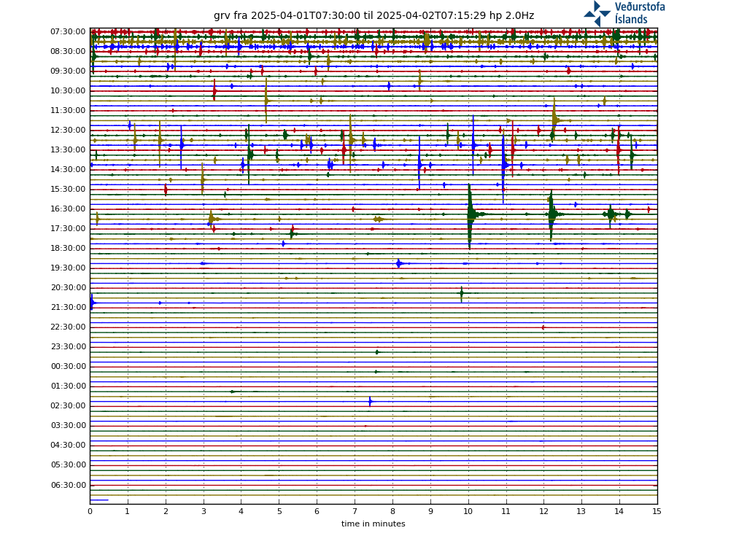Click the 'time in minutes' axis label
This screenshot has width=747, height=560.
pyautogui.click(x=373, y=524)
